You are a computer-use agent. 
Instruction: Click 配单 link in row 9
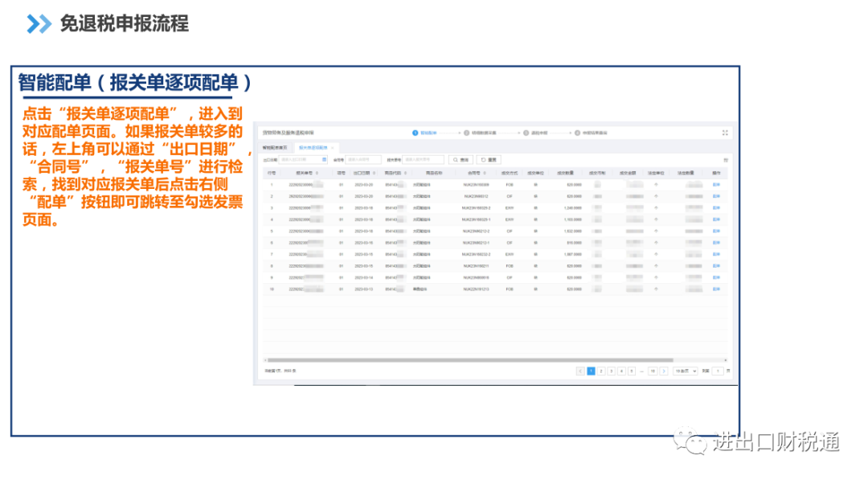click(716, 278)
